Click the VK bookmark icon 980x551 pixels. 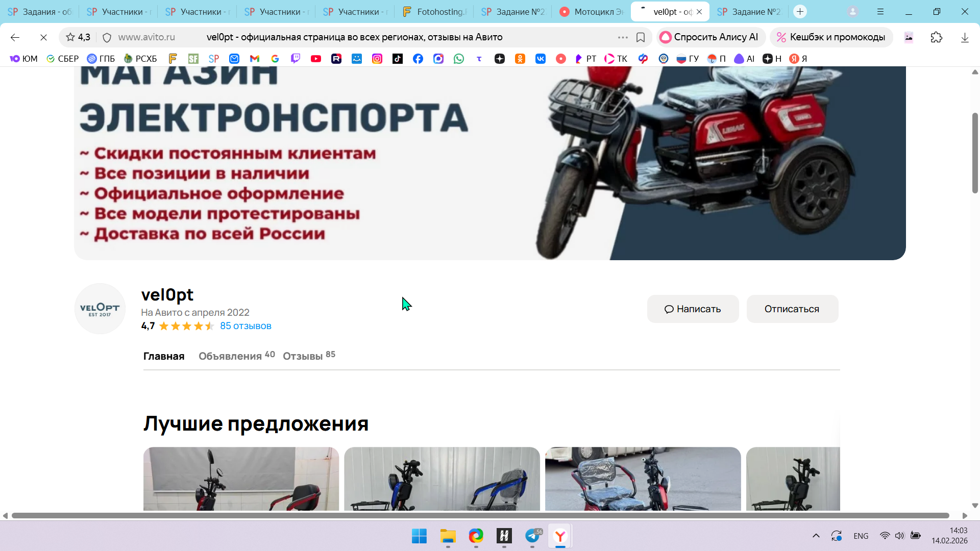(x=541, y=59)
